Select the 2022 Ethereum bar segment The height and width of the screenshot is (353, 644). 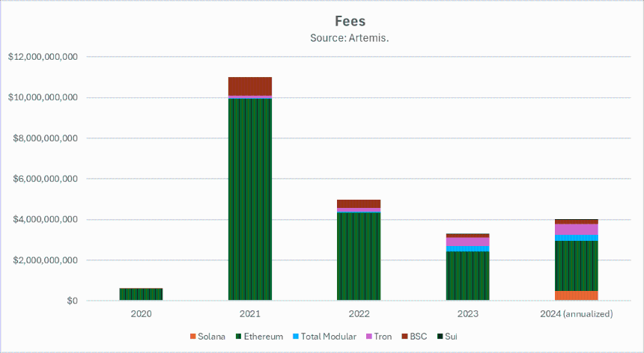(x=359, y=257)
